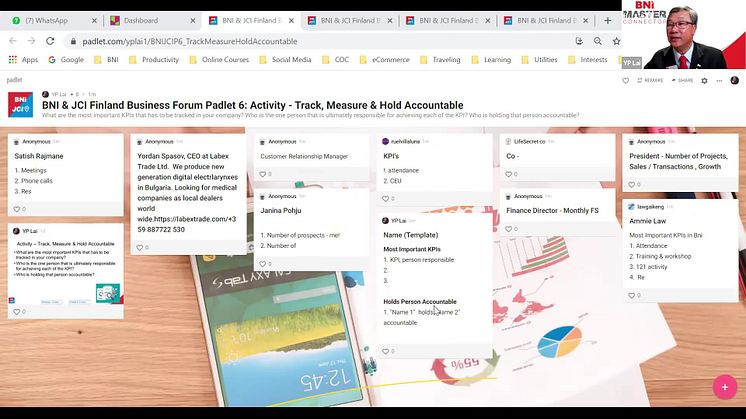Open a new browser tab
The width and height of the screenshot is (746, 419).
point(608,20)
